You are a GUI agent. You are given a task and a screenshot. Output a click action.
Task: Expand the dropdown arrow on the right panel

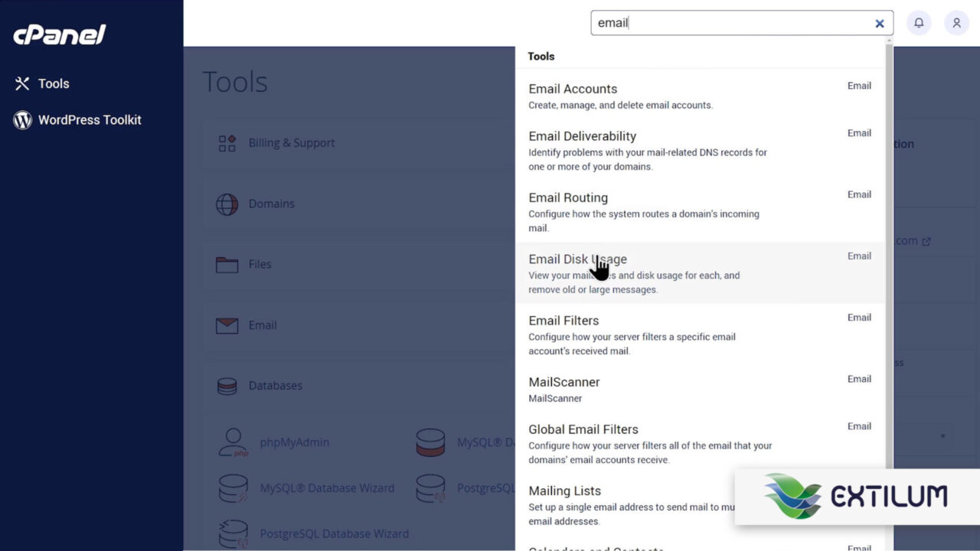tap(942, 436)
